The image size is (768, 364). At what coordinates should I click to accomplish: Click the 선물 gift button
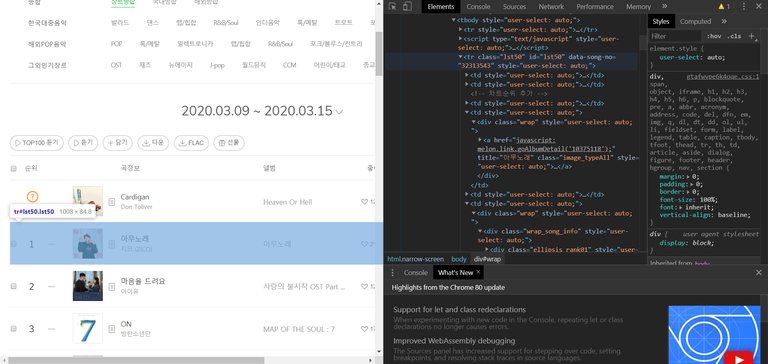tap(229, 143)
